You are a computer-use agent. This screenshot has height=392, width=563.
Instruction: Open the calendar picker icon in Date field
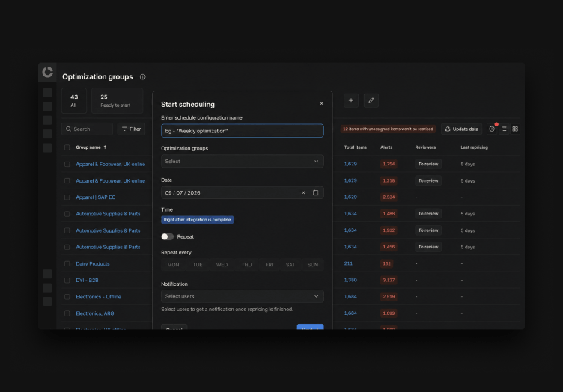pyautogui.click(x=315, y=192)
